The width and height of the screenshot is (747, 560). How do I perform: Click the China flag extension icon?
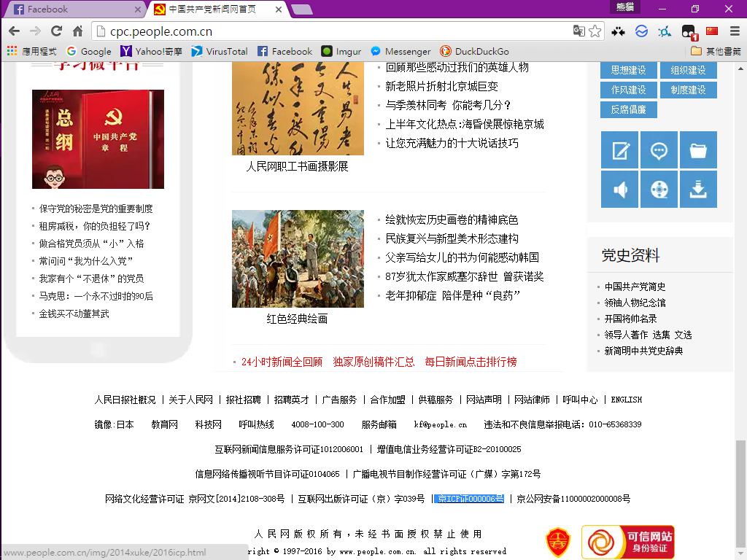712,31
